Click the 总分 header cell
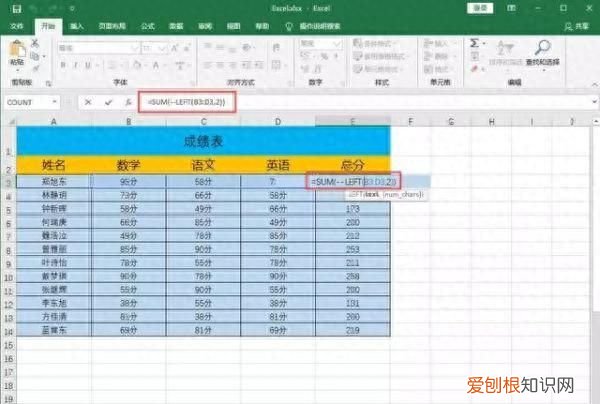The image size is (600, 404). pyautogui.click(x=353, y=165)
